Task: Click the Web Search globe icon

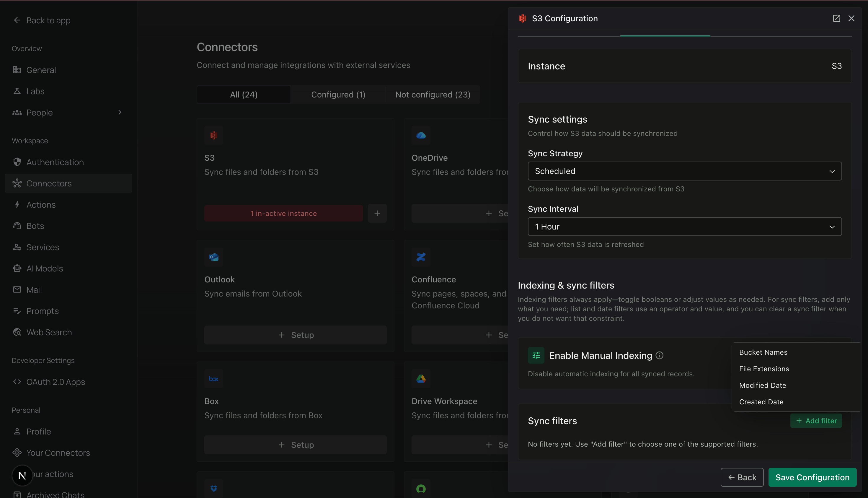Action: [17, 332]
